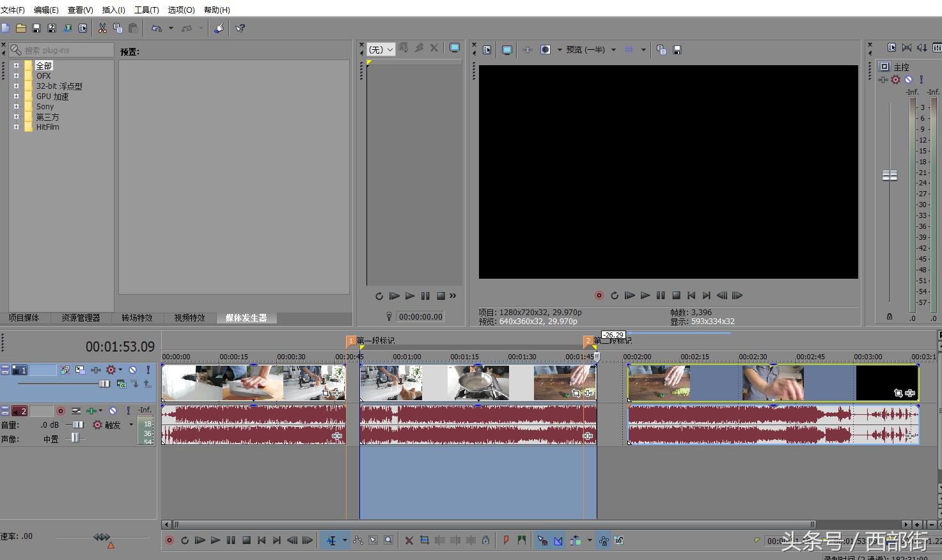Select the 第三方 folder item

click(x=47, y=117)
